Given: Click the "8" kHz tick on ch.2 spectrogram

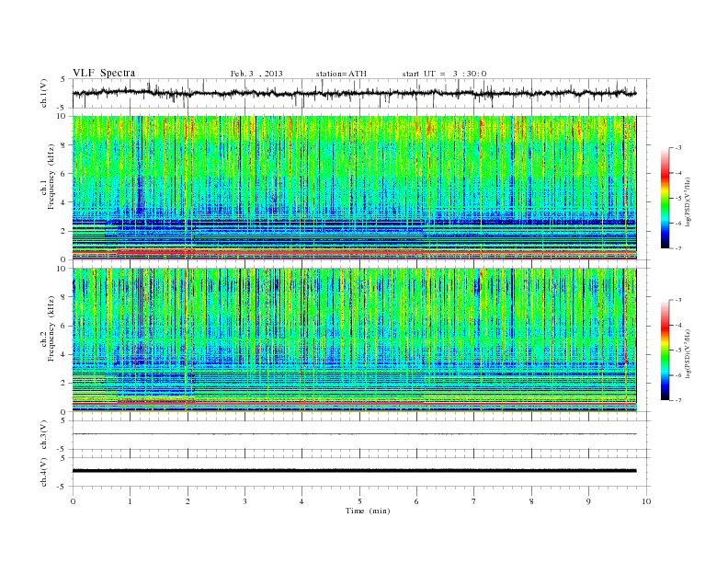Looking at the screenshot, I should (x=63, y=297).
